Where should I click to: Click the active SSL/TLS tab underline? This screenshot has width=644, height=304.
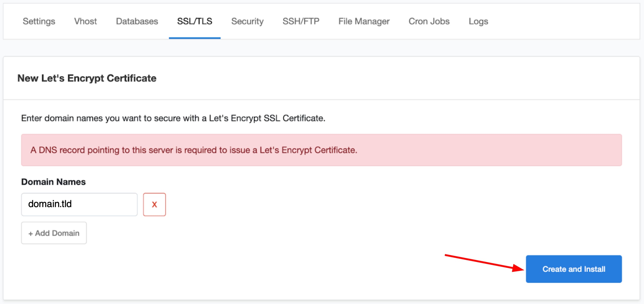pos(195,38)
